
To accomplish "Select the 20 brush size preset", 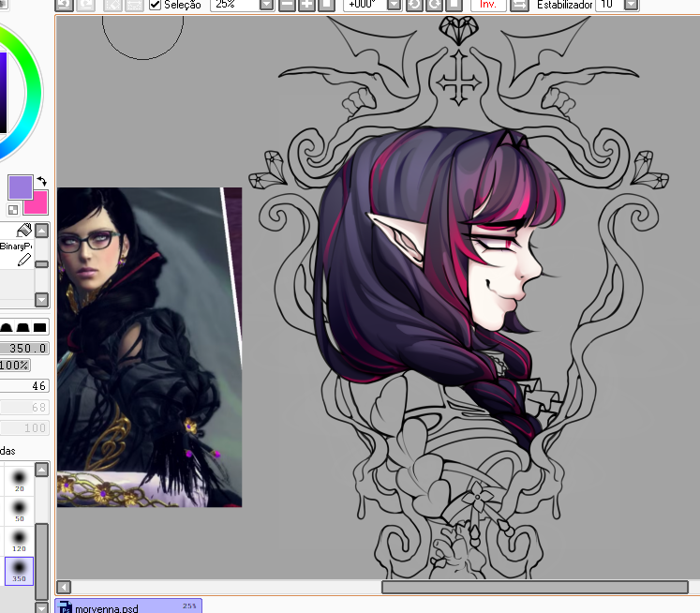I will coord(19,481).
